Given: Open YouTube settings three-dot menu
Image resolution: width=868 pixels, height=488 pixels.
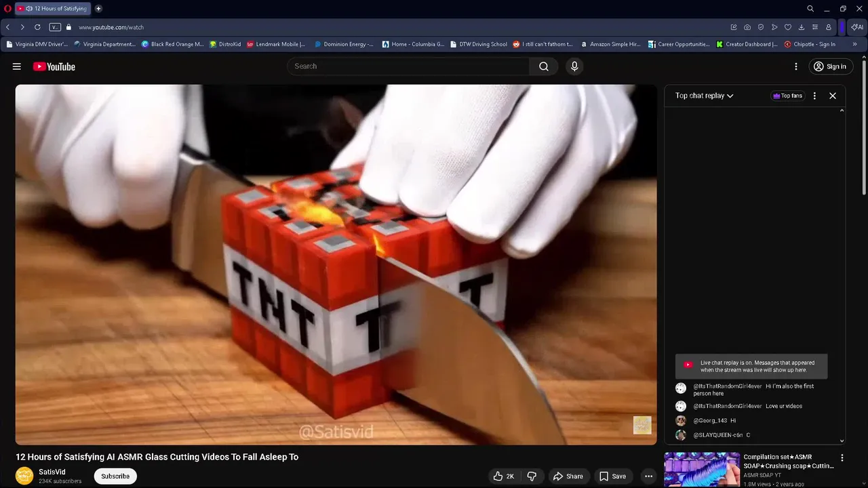Looking at the screenshot, I should pyautogui.click(x=796, y=66).
